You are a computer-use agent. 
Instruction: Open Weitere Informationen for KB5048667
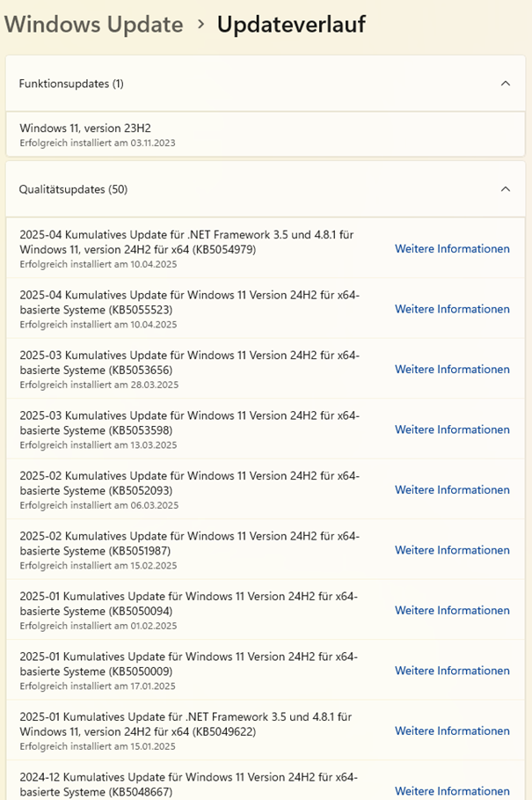(452, 790)
